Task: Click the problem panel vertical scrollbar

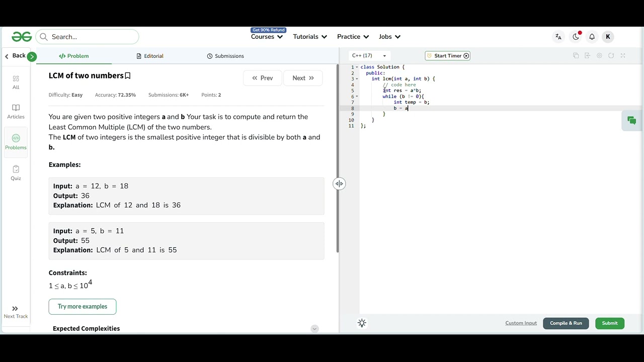Action: [x=338, y=158]
